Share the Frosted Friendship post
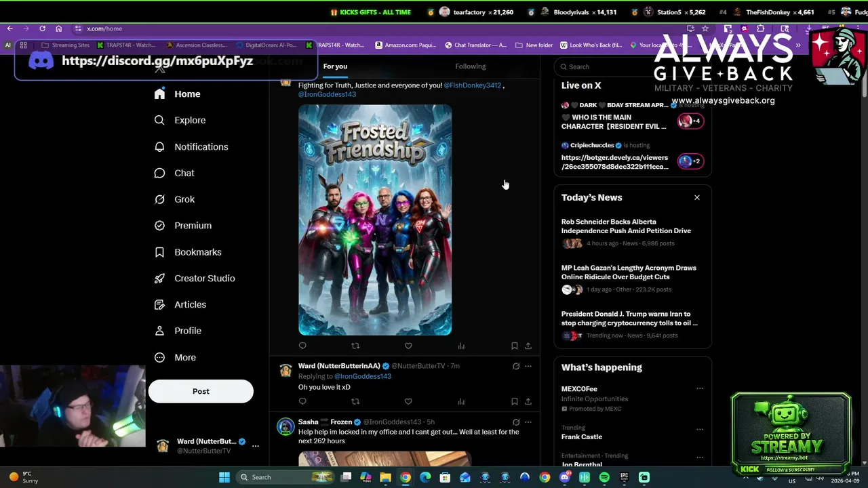 pos(528,346)
